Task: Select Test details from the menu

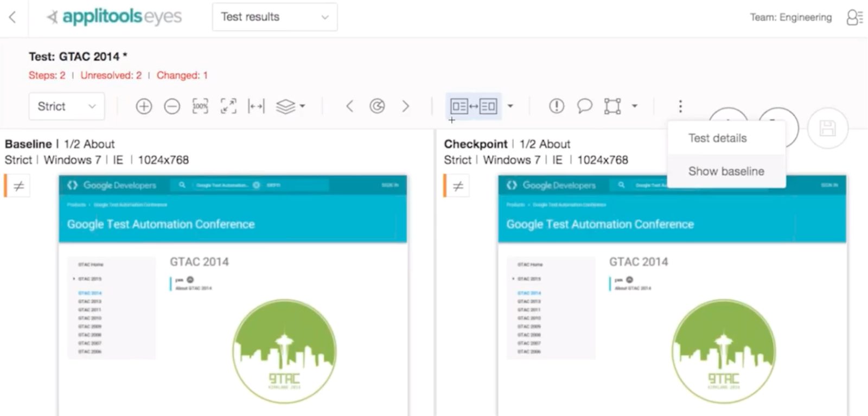Action: coord(717,138)
